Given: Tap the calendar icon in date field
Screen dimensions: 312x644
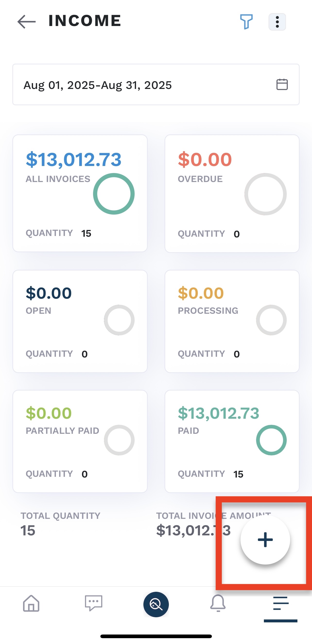Looking at the screenshot, I should [x=282, y=85].
